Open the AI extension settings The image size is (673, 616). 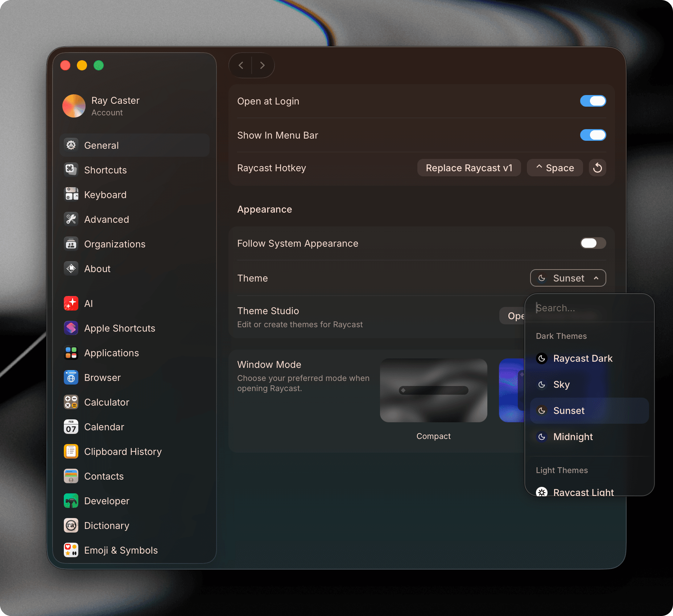point(88,303)
